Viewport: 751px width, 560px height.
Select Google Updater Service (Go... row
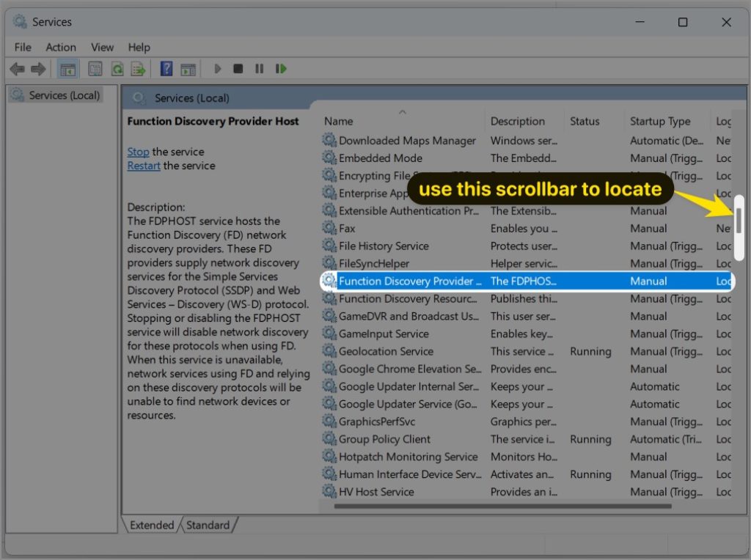click(x=525, y=404)
